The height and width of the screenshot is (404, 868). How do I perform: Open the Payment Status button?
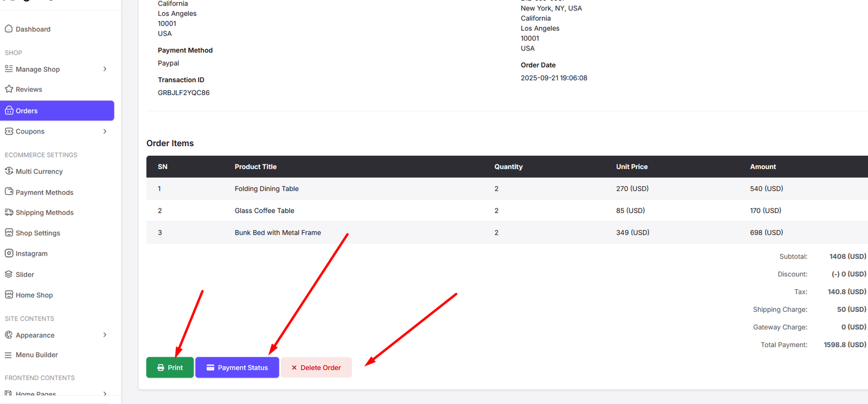pos(237,368)
